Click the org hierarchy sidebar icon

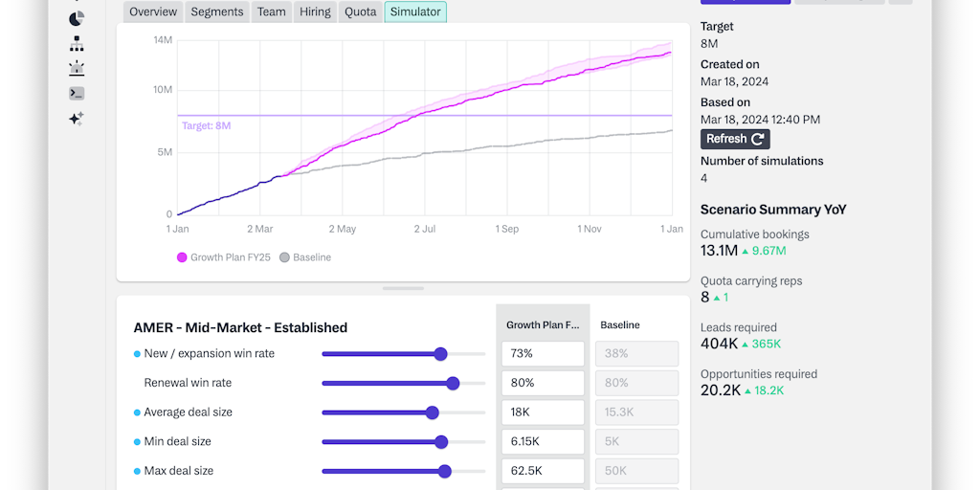pyautogui.click(x=77, y=44)
